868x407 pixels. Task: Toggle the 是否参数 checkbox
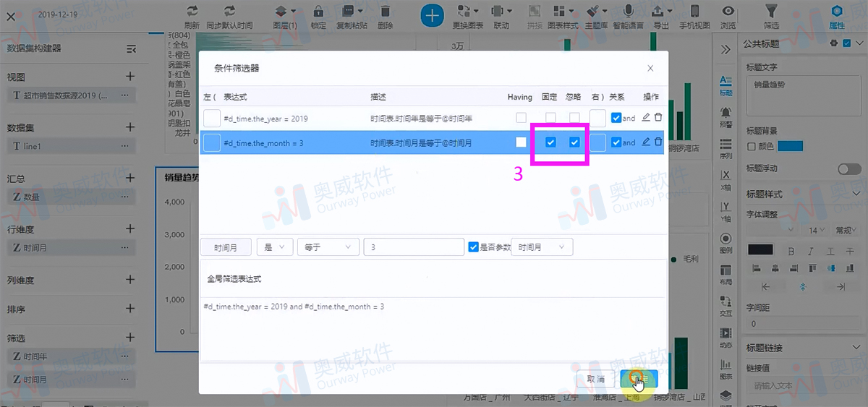(x=473, y=247)
